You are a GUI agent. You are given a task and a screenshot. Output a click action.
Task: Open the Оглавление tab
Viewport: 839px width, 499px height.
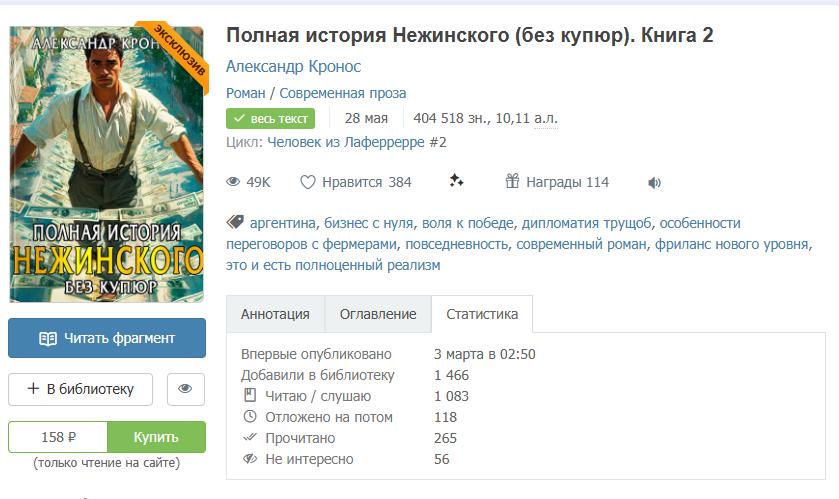(x=378, y=314)
